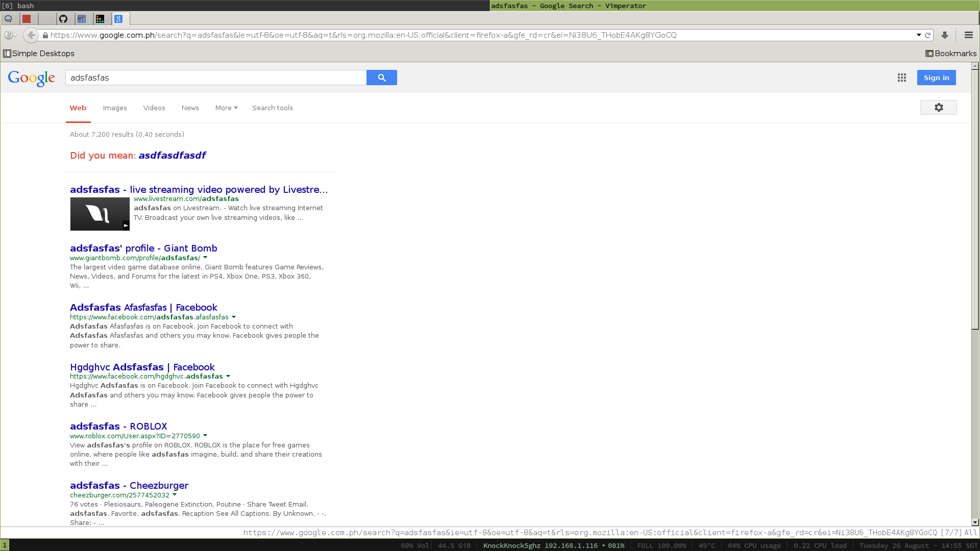980x551 pixels.
Task: Open Adsfasfas Afasfasfas Facebook result
Action: pos(143,307)
